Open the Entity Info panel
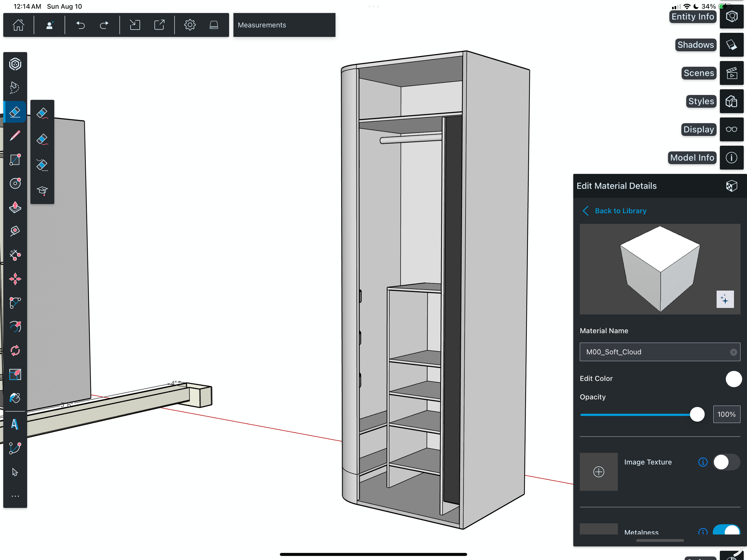 point(731,16)
